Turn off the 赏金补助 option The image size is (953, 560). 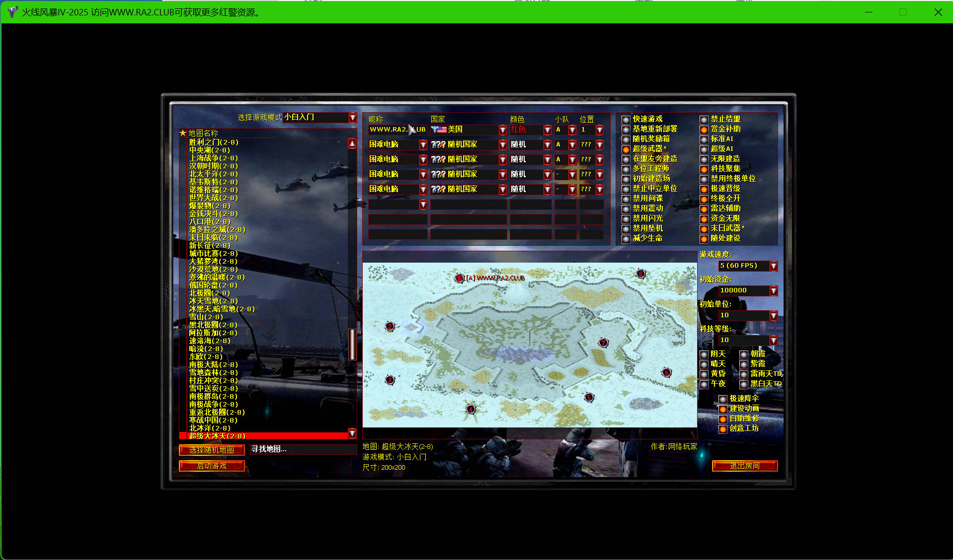click(x=704, y=130)
